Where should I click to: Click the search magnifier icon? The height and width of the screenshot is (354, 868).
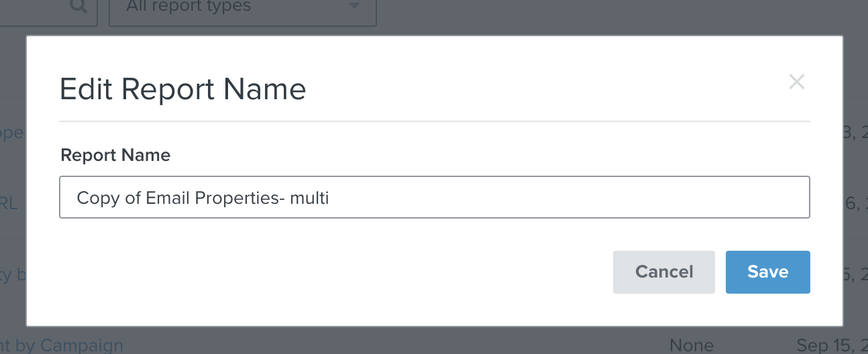pyautogui.click(x=78, y=7)
